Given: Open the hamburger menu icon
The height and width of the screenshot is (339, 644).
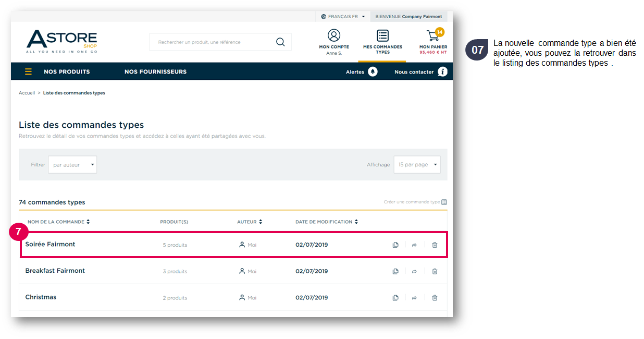Looking at the screenshot, I should [x=28, y=71].
